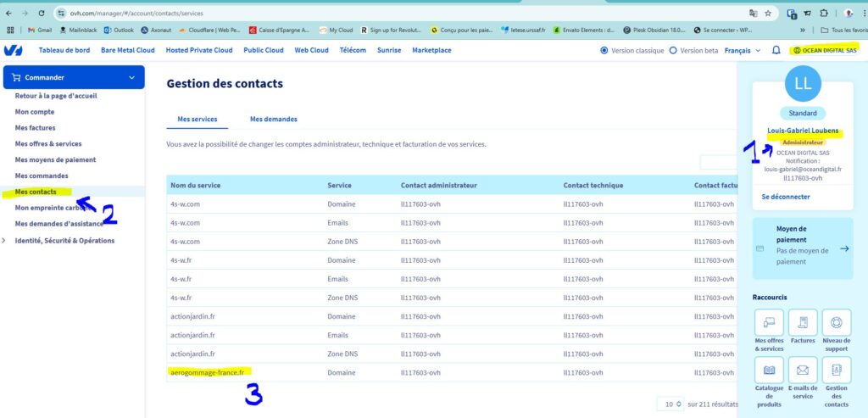Open the Cloudflare bookmark

209,30
